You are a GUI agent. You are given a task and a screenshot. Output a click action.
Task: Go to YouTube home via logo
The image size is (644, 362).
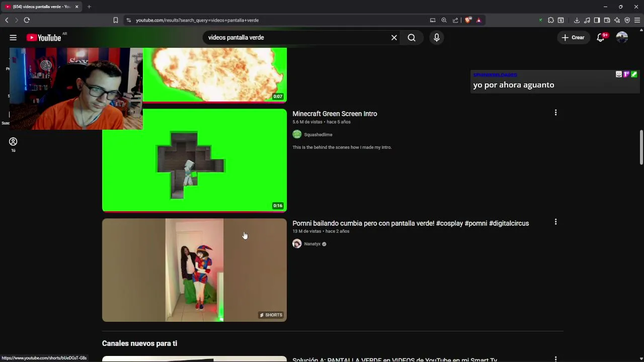pos(44,38)
